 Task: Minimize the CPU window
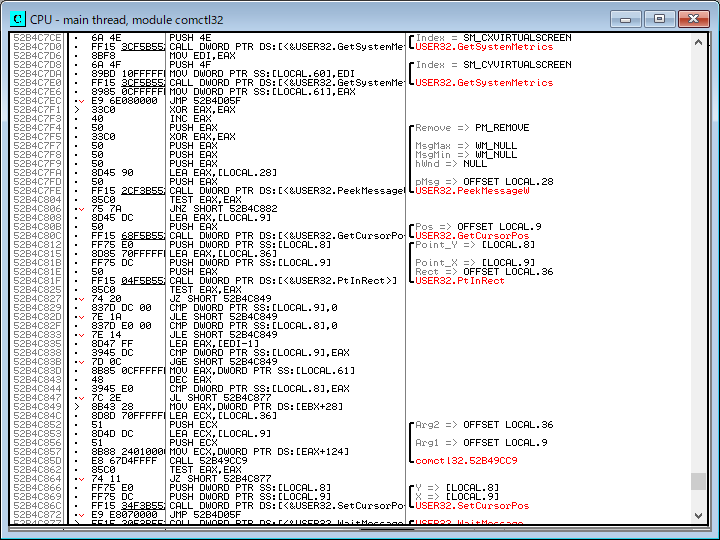(x=625, y=19)
